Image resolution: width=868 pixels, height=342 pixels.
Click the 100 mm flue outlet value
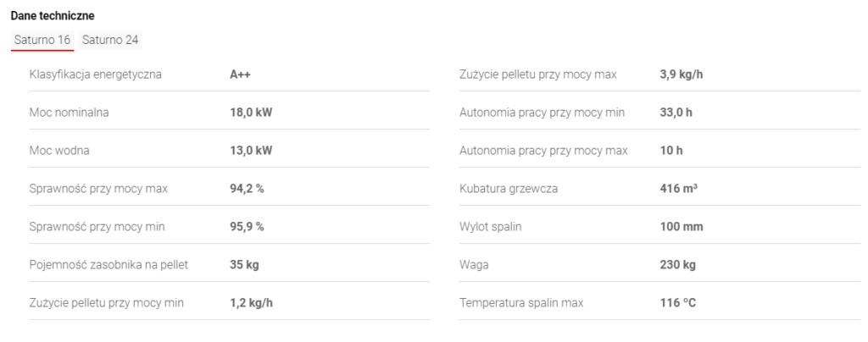681,227
